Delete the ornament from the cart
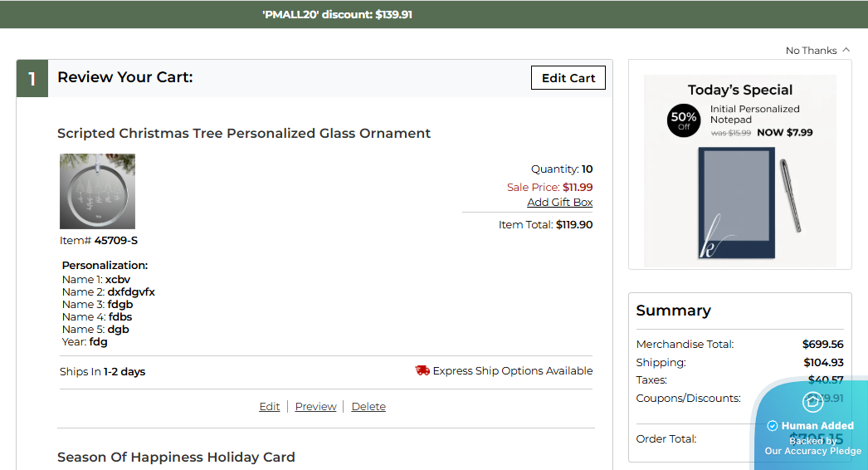This screenshot has width=868, height=470. [x=368, y=407]
